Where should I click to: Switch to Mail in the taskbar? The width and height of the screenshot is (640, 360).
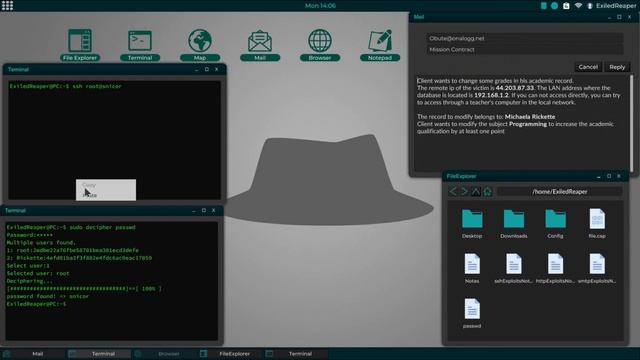33,354
